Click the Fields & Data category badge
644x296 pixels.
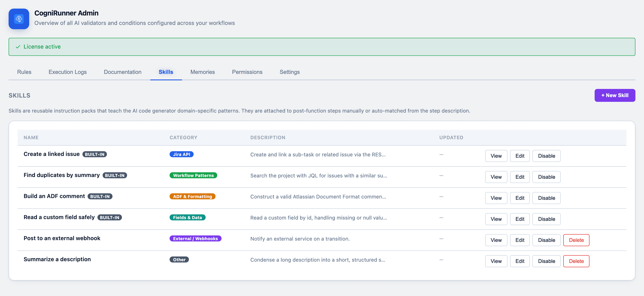pos(187,217)
